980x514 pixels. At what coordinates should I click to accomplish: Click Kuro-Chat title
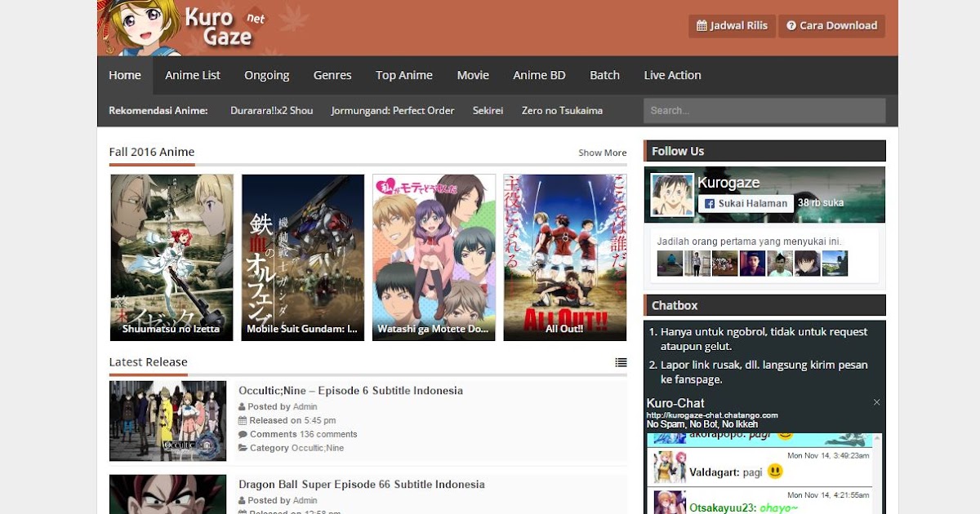pyautogui.click(x=675, y=403)
